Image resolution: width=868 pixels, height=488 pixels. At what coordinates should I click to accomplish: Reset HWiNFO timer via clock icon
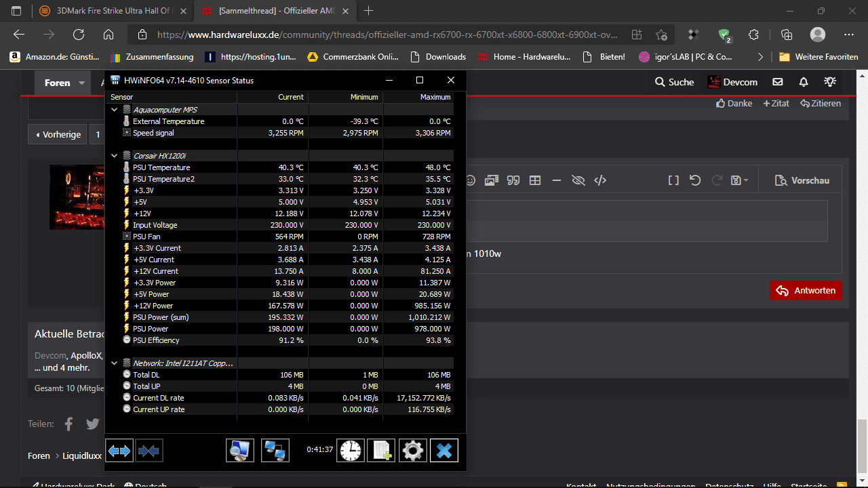351,450
